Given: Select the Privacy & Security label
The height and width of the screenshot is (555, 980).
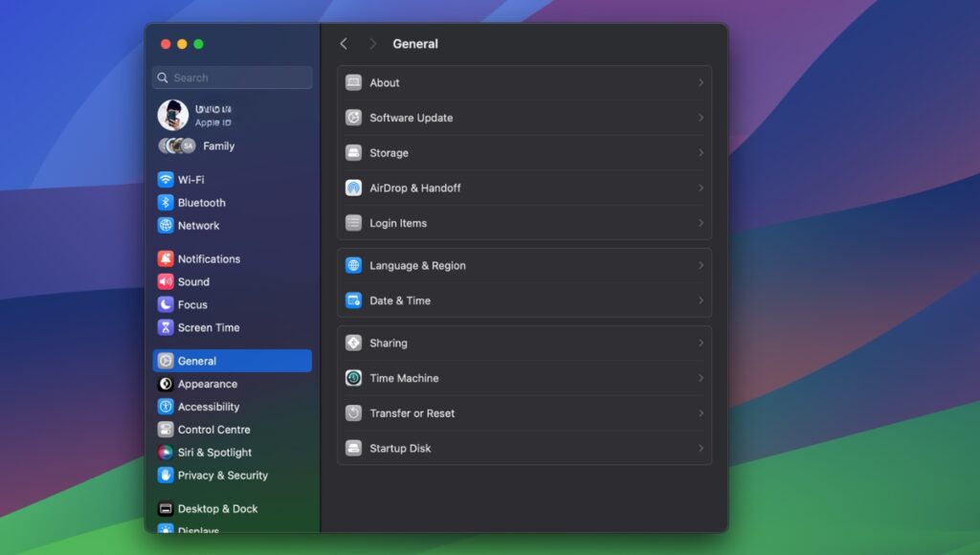Looking at the screenshot, I should pyautogui.click(x=222, y=475).
